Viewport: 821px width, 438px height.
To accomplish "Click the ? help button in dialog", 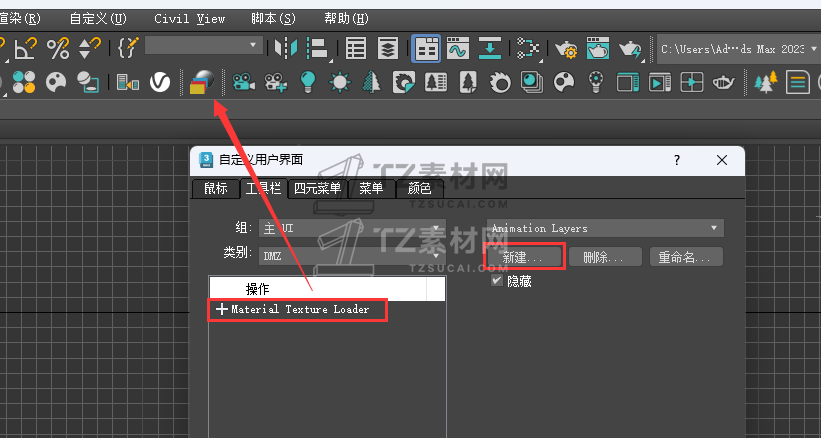I will pos(677,160).
